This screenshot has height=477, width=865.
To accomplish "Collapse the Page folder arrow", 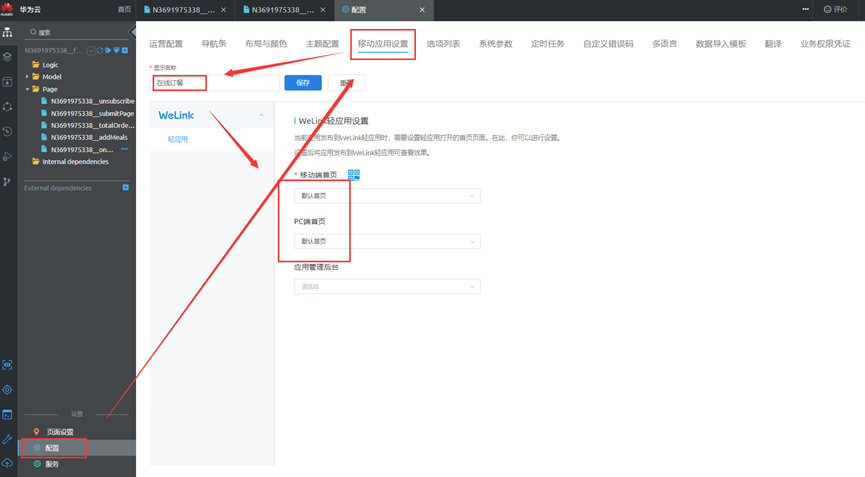I will click(27, 89).
